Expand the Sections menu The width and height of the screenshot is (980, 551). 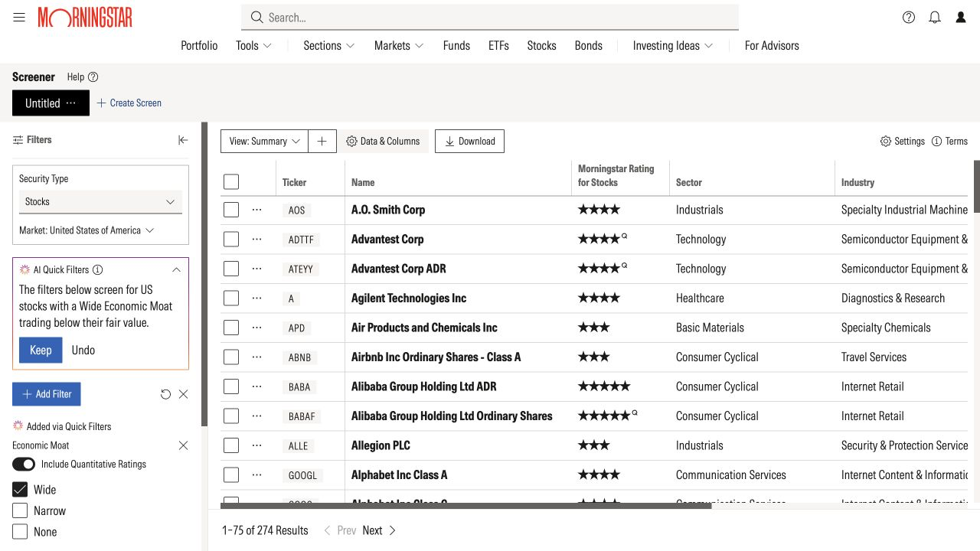pos(329,46)
